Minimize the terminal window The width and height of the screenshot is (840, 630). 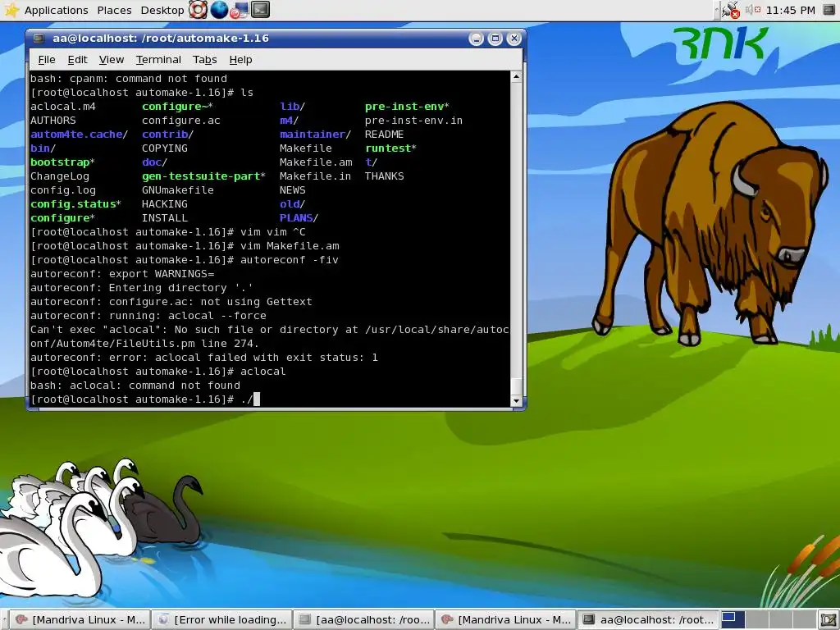(x=477, y=39)
